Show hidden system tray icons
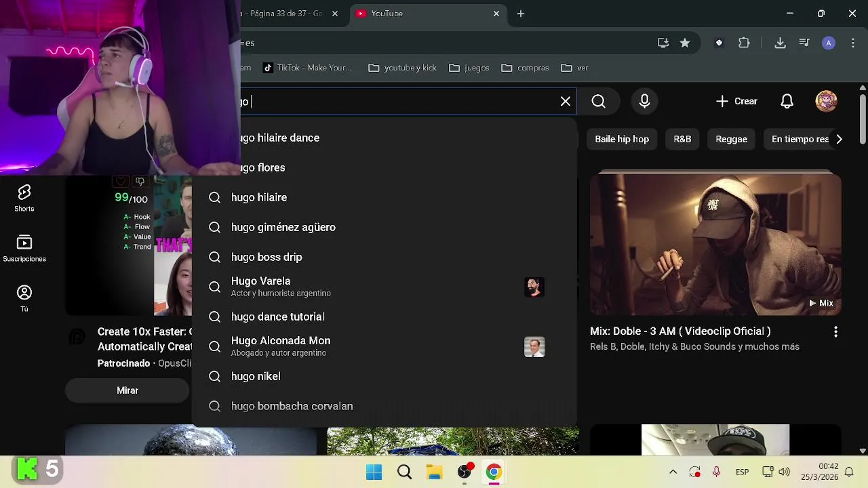Screen dimensions: 868x488 point(673,472)
